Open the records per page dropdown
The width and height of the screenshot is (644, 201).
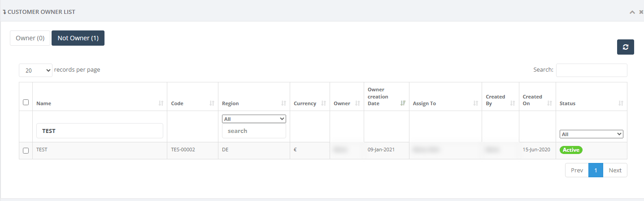[35, 70]
